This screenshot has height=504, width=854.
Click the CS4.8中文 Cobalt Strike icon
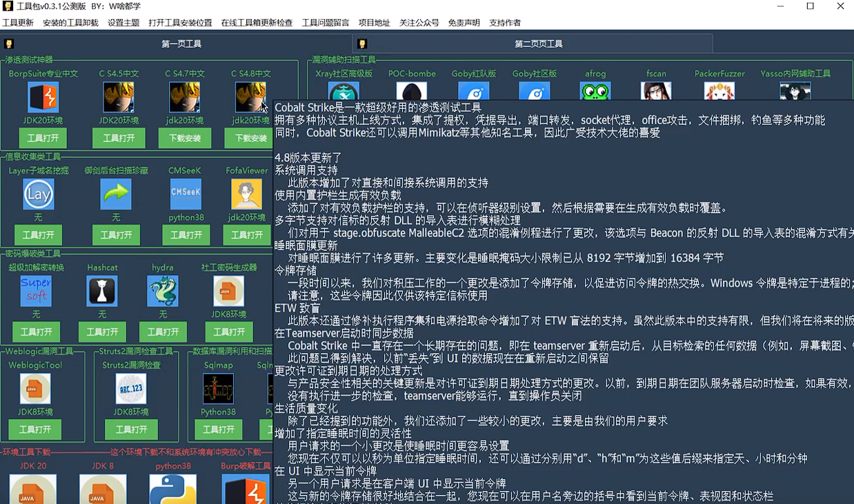click(x=250, y=97)
